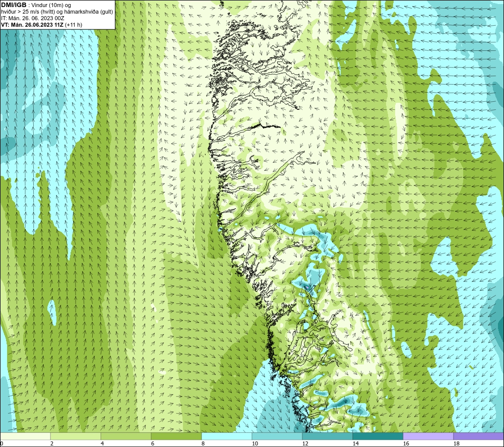Click the 14–16 m/s deep teal legend swatch

tap(377, 436)
